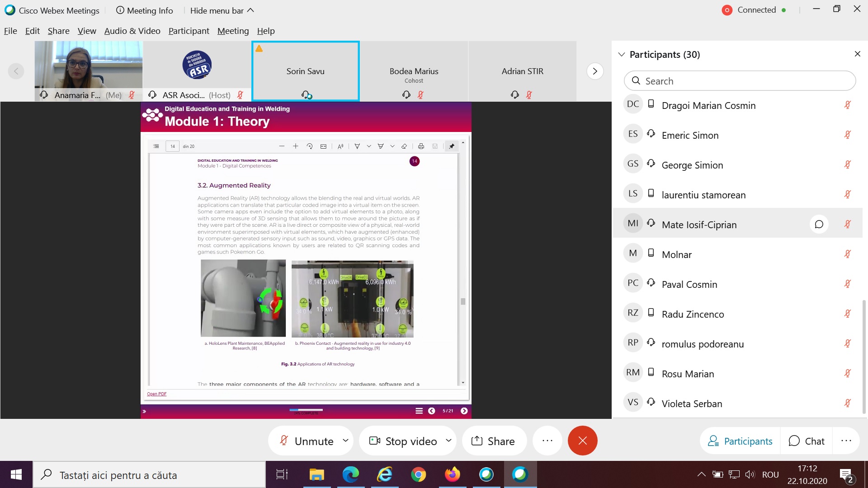Open audio options dropdown next to Unmute

pyautogui.click(x=346, y=441)
